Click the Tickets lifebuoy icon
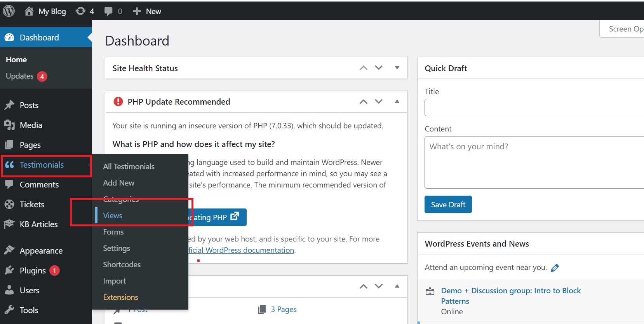644x324 pixels. tap(9, 204)
